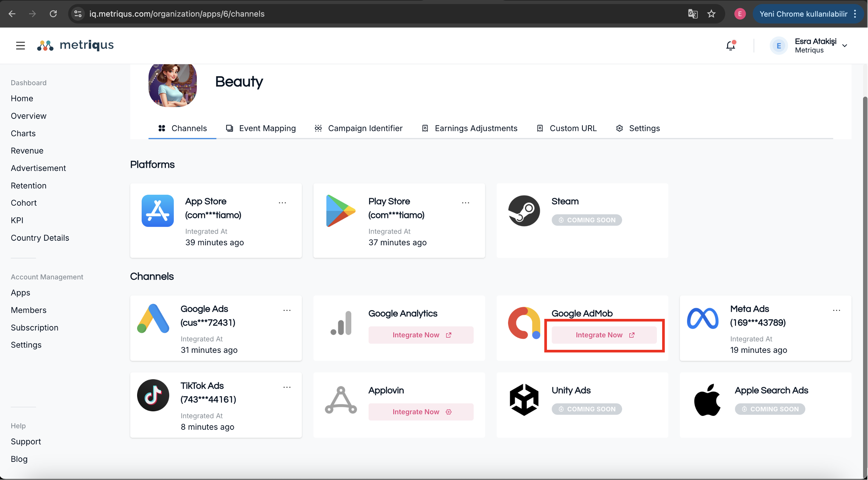This screenshot has width=868, height=480.
Task: Open KPI in the sidebar
Action: 17,220
